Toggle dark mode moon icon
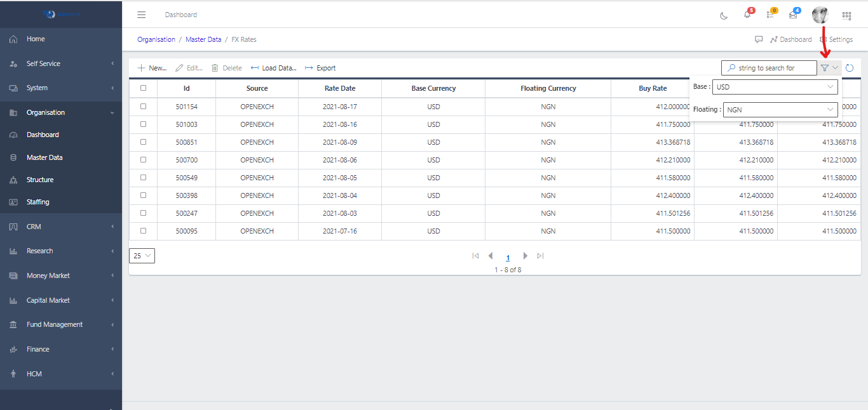Image resolution: width=868 pixels, height=410 pixels. point(724,15)
